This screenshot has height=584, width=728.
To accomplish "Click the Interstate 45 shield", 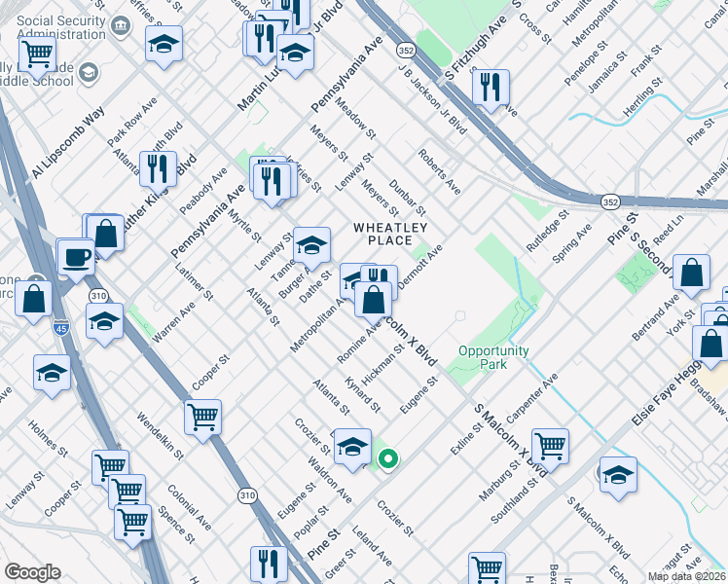I will 60,328.
